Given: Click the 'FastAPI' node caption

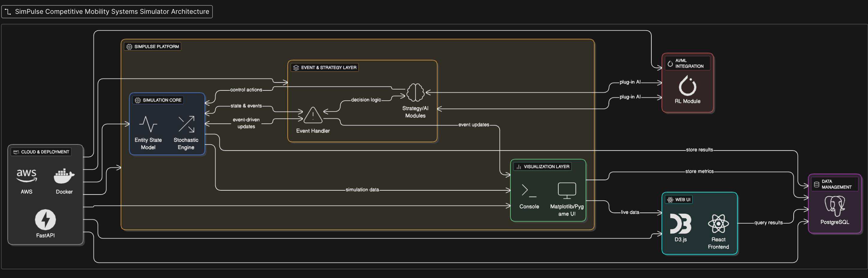Looking at the screenshot, I should pos(46,235).
